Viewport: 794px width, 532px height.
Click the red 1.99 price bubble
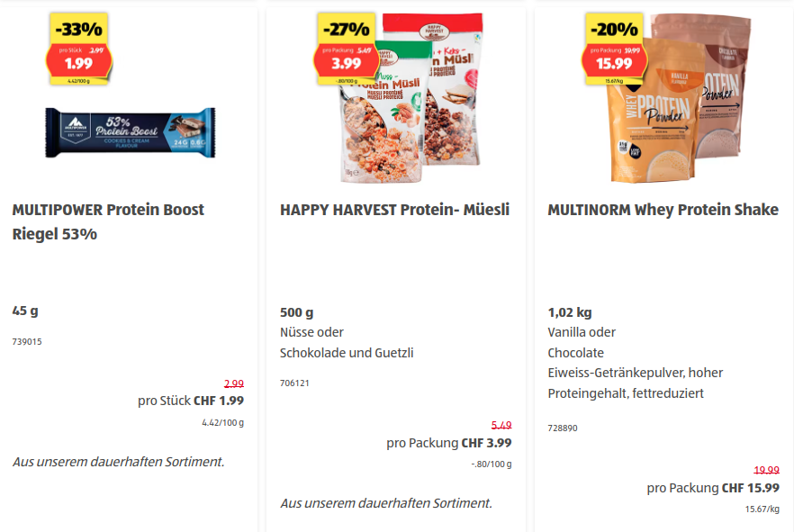tap(78, 61)
